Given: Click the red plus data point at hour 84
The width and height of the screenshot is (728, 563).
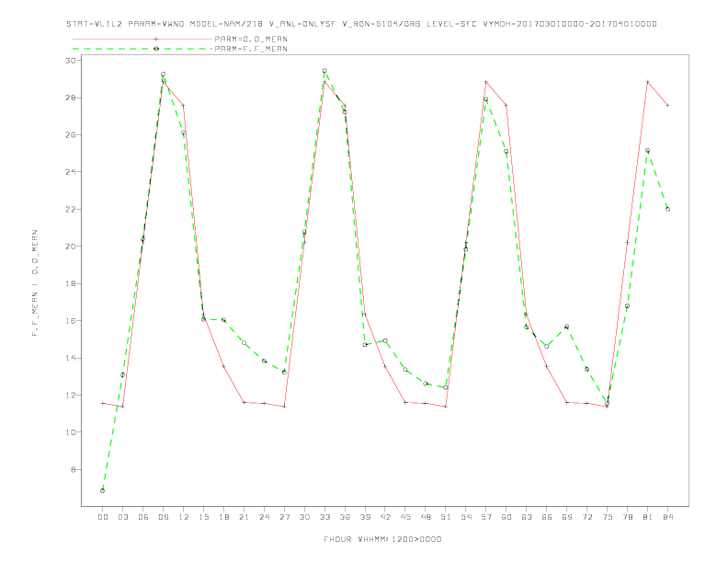Looking at the screenshot, I should (667, 106).
